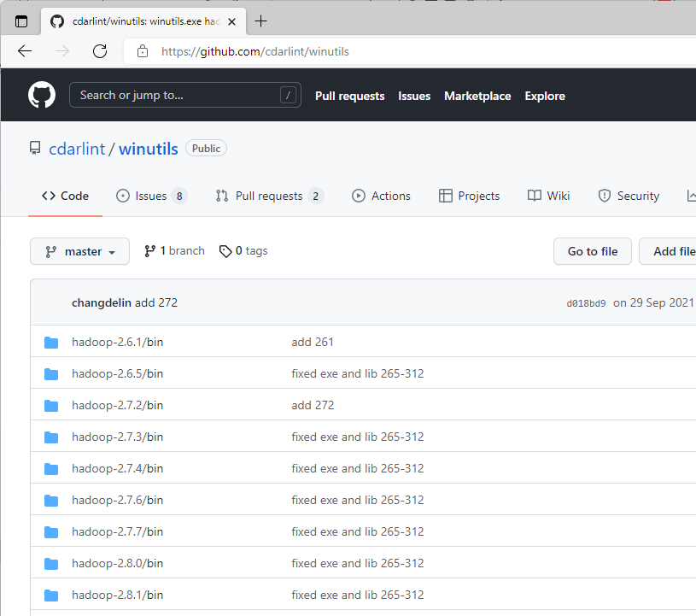The height and width of the screenshot is (616, 696).
Task: Open hadoop-2.6.1/bin folder name
Action: click(x=118, y=343)
